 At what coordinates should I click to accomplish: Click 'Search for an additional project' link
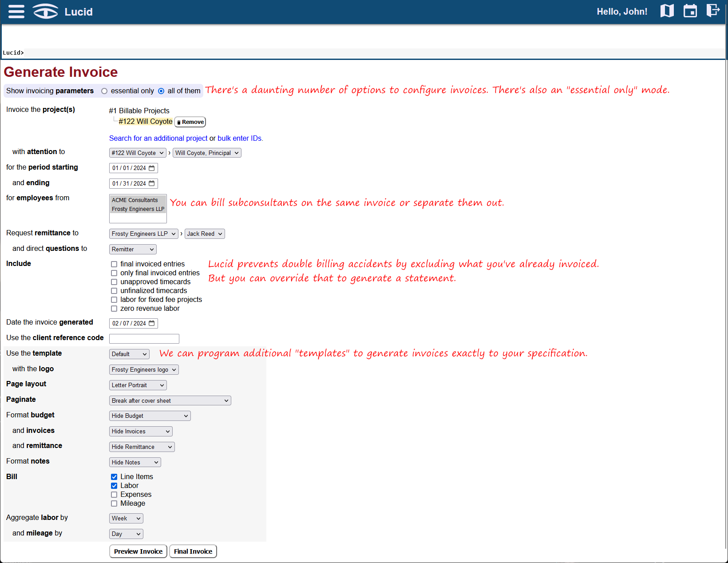[x=158, y=138]
